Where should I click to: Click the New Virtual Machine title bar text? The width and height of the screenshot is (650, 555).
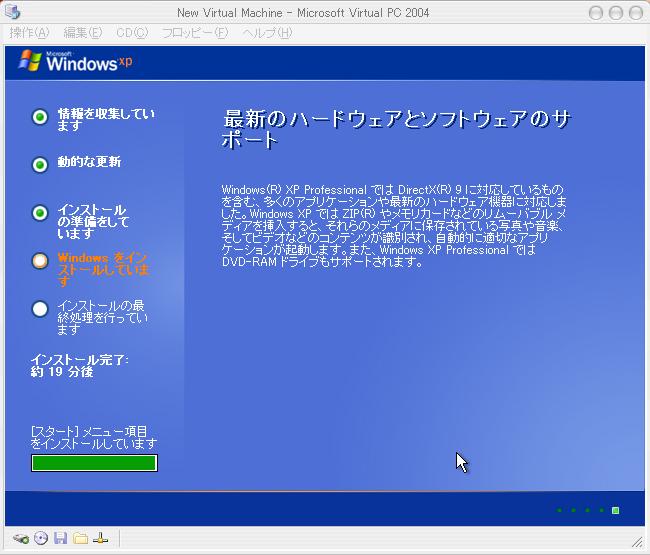[303, 13]
